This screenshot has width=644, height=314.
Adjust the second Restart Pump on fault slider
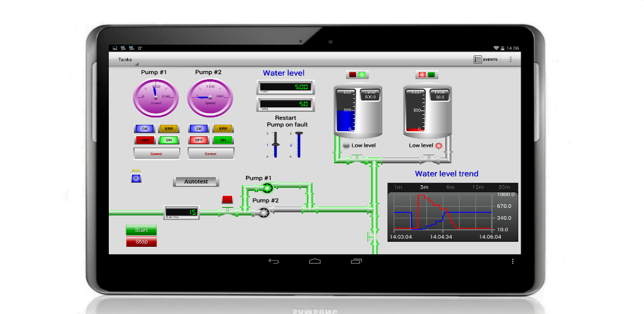coord(299,144)
